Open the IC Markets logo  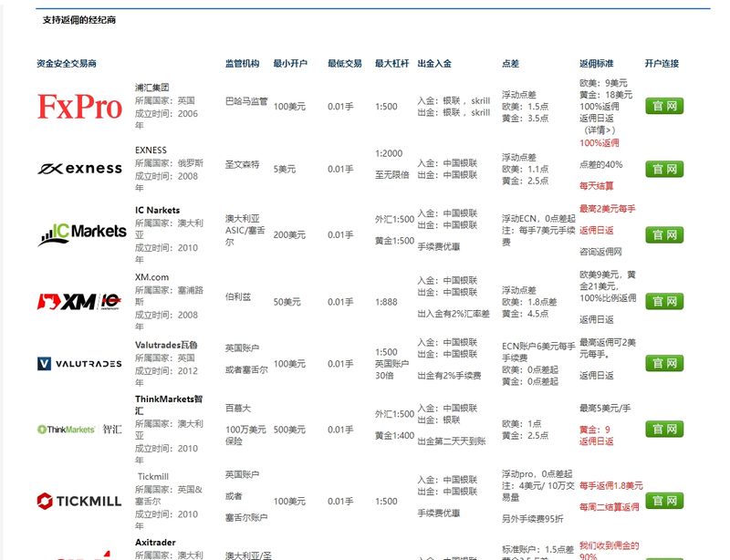point(82,234)
